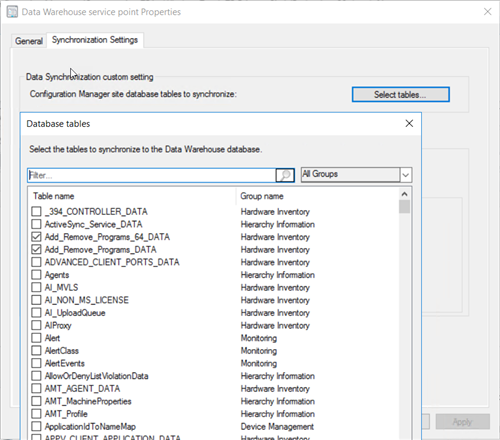
Task: Check the _394_CONTROLLER_DATA table checkbox
Action: click(36, 211)
